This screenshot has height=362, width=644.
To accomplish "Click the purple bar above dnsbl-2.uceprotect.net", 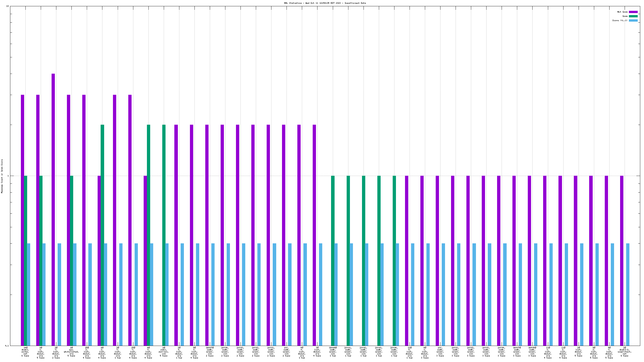I will coord(622,260).
